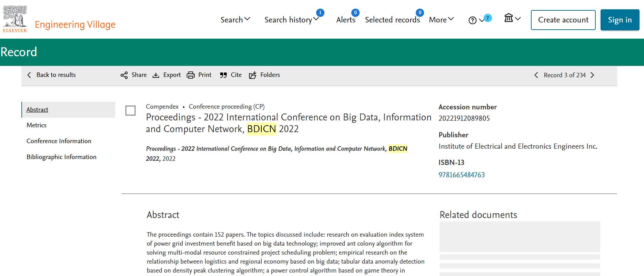Click the Export download icon
Image resolution: width=644 pixels, height=276 pixels.
pyautogui.click(x=156, y=75)
